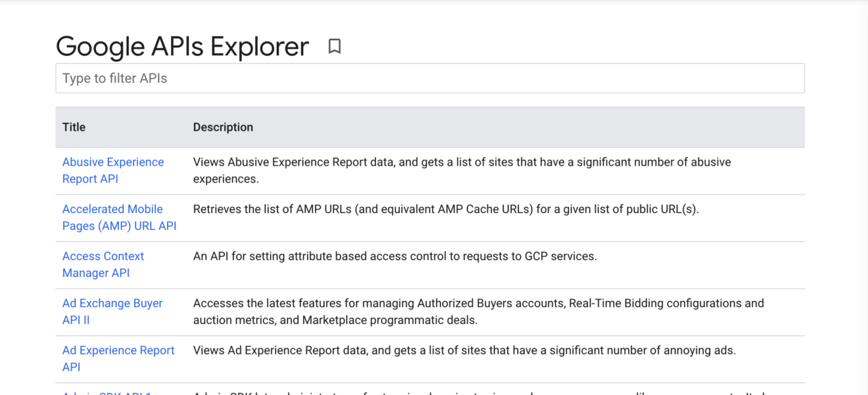Open the Abusive Experience Report API link

[112, 170]
